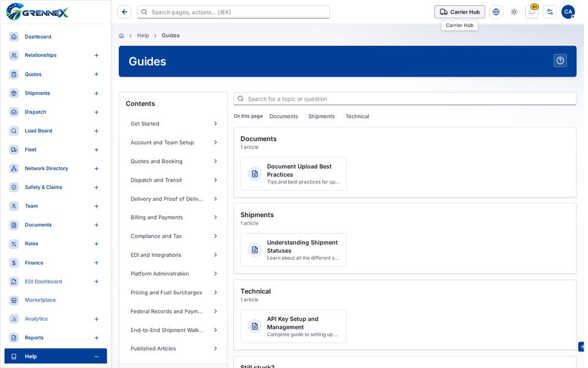The height and width of the screenshot is (368, 588).
Task: Open the notifications bell
Action: click(x=532, y=12)
